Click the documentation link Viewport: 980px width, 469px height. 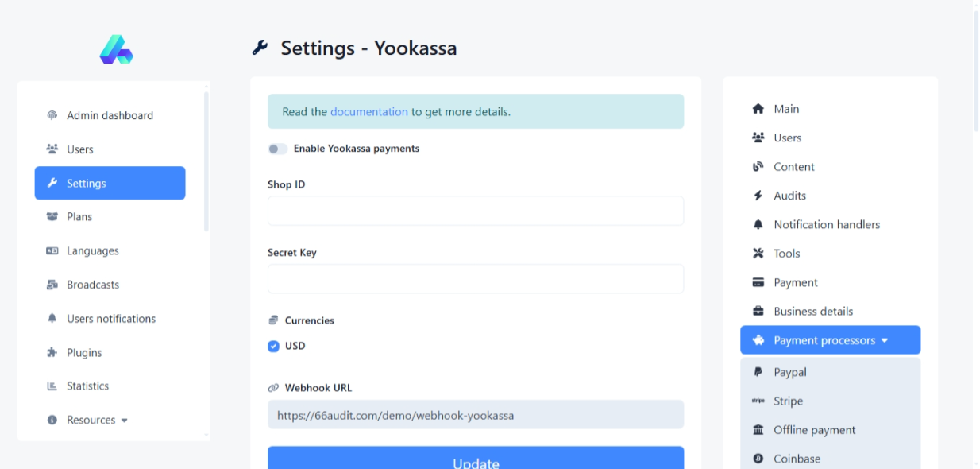coord(368,112)
